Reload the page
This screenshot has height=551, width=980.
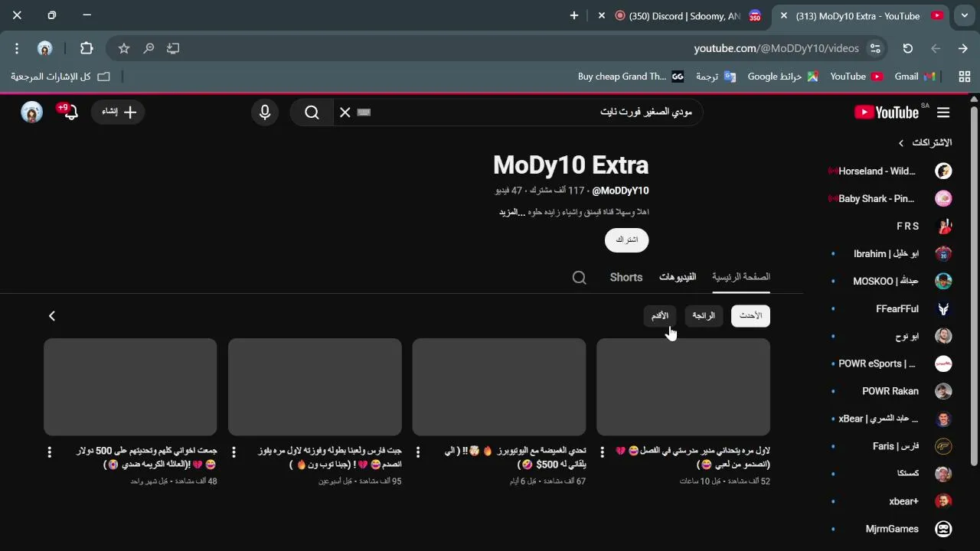point(908,48)
